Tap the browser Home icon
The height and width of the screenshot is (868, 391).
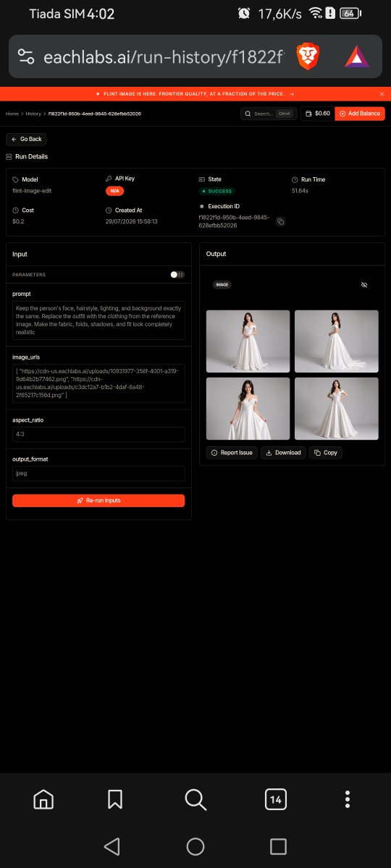coord(43,799)
